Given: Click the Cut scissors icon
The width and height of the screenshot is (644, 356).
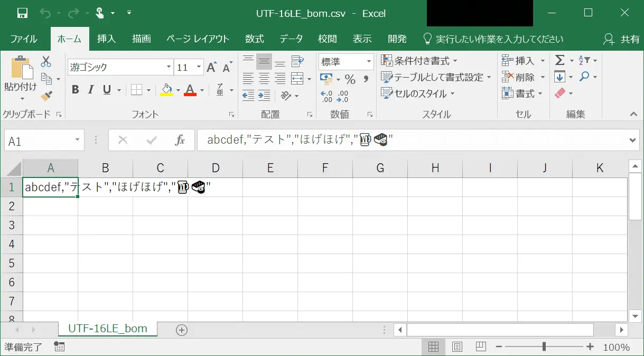Looking at the screenshot, I should 46,61.
